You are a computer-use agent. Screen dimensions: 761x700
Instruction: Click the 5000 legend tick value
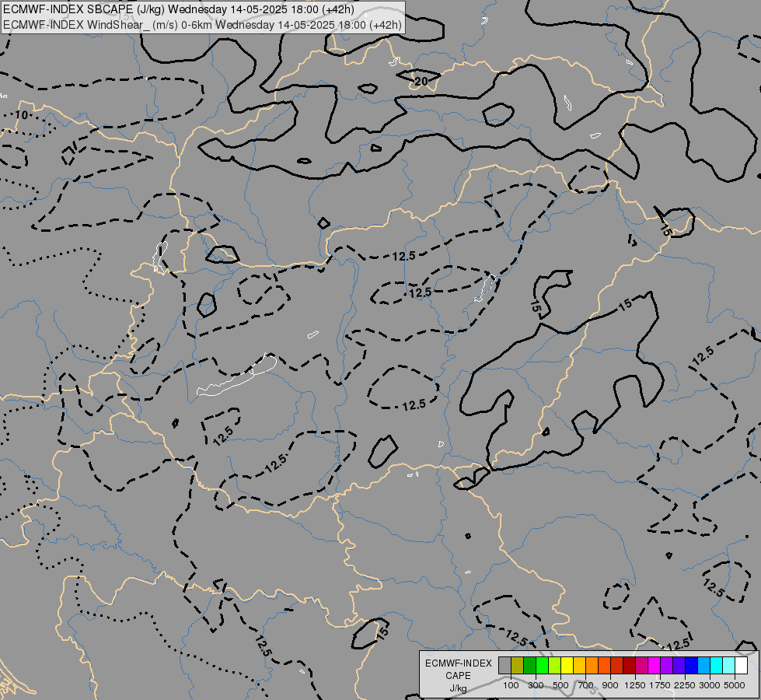point(735,685)
